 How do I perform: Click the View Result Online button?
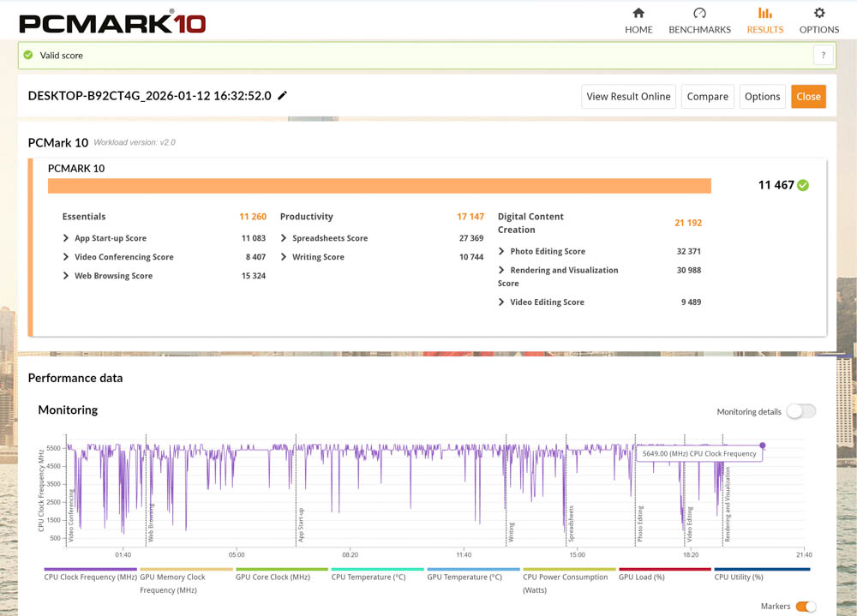[628, 97]
